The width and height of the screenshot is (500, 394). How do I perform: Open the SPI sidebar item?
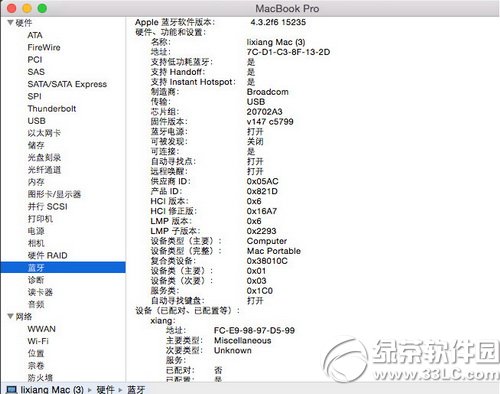coord(34,96)
